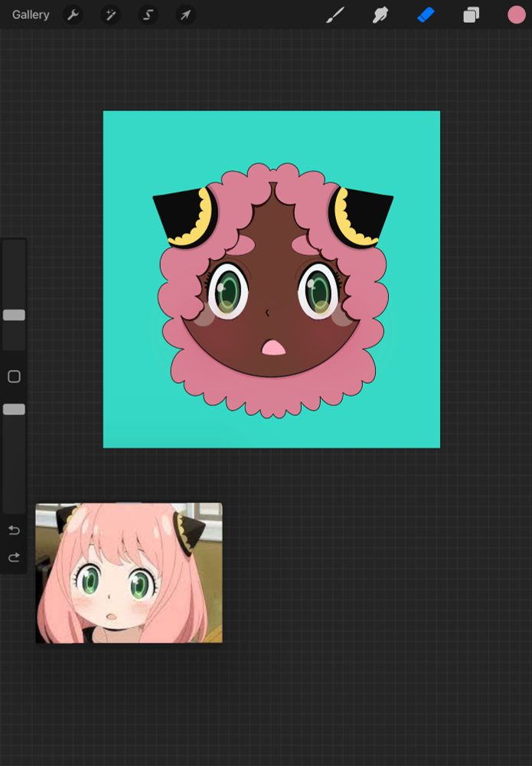Click the brush opacity slider handle
Viewport: 532px width, 766px height.
click(14, 409)
